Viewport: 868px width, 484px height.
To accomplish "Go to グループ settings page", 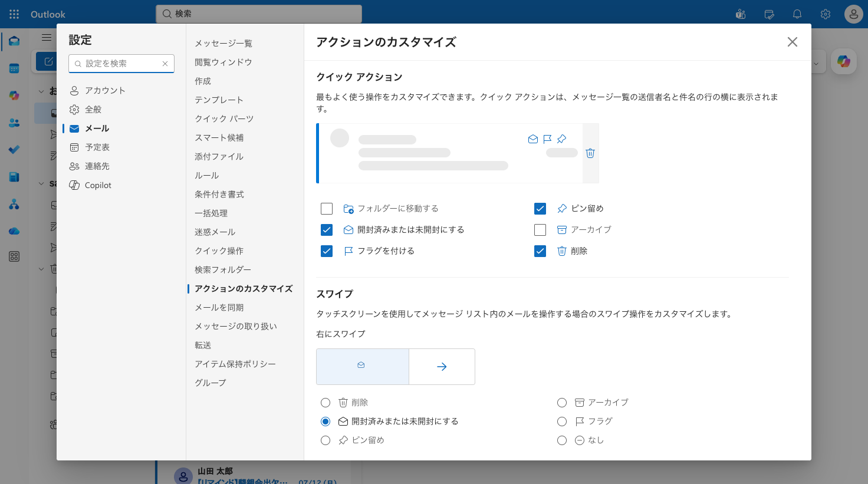I will tap(211, 383).
